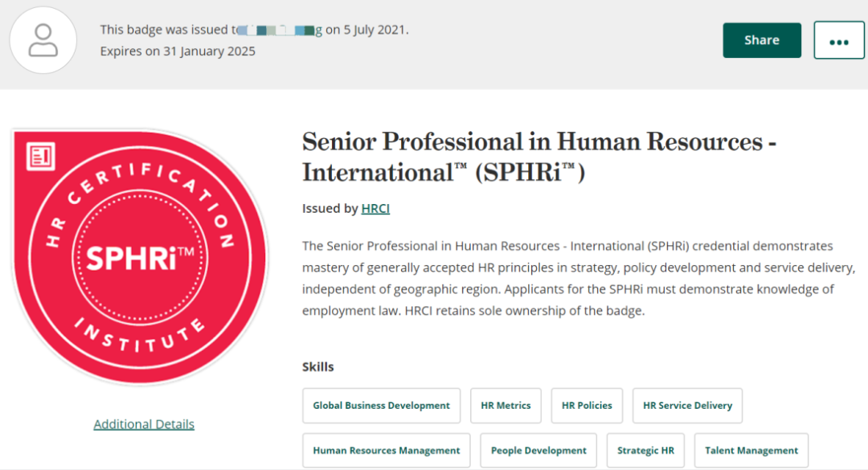
Task: Click the Share button
Action: tap(762, 40)
